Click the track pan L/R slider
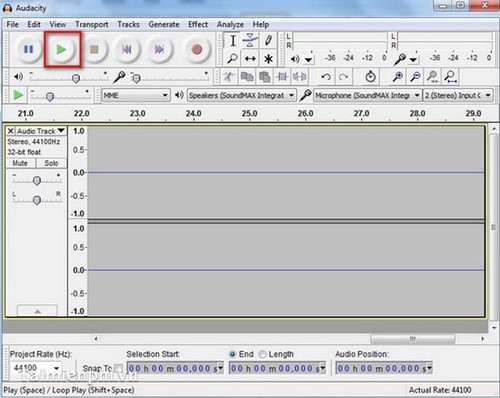Image resolution: width=500 pixels, height=398 pixels. click(37, 199)
